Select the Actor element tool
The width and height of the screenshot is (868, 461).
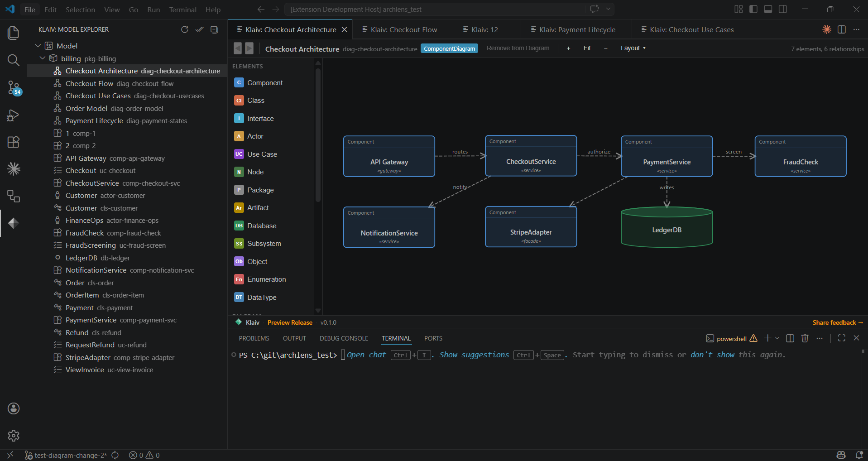255,136
